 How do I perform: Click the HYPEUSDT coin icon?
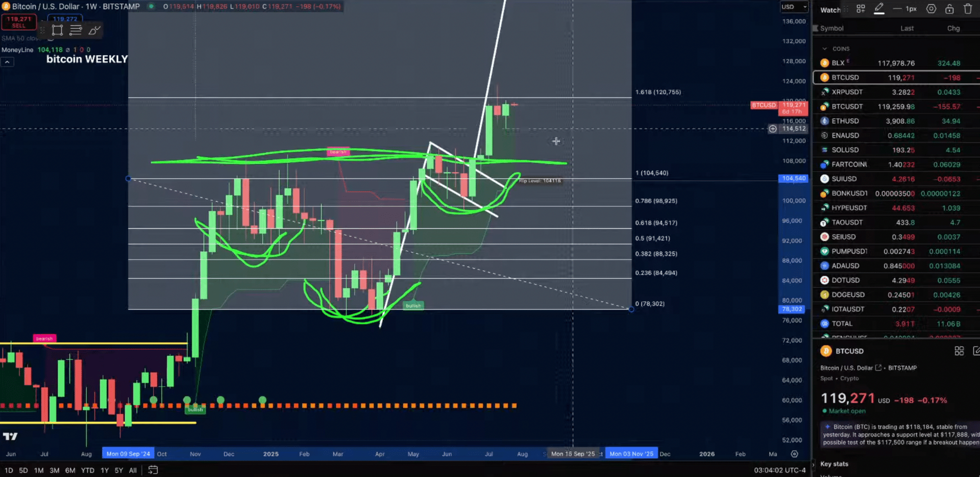click(824, 208)
